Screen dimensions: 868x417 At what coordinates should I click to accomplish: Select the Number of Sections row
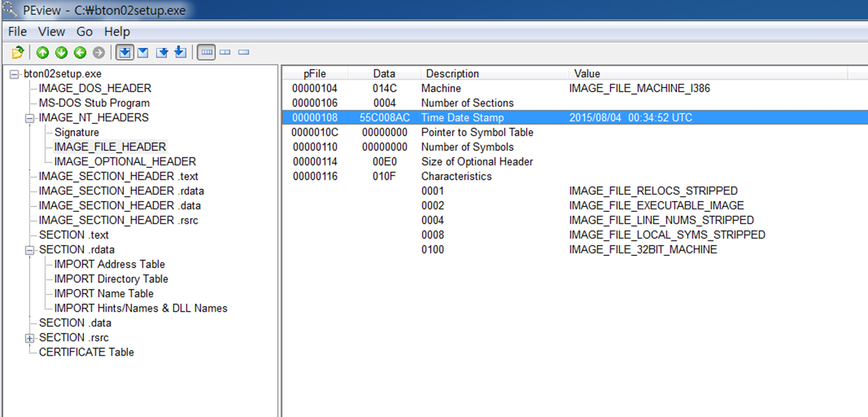(x=575, y=103)
